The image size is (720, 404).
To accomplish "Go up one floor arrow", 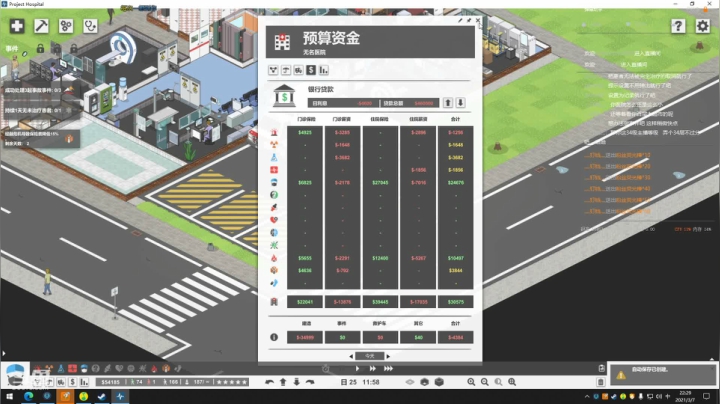I will (283, 382).
